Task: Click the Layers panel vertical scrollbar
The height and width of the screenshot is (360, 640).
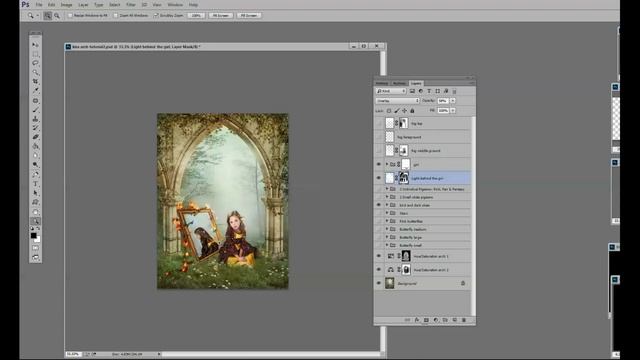Action: click(x=473, y=216)
